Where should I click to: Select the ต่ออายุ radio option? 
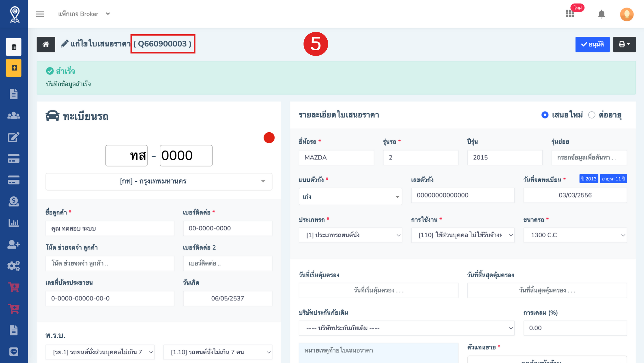pos(592,115)
